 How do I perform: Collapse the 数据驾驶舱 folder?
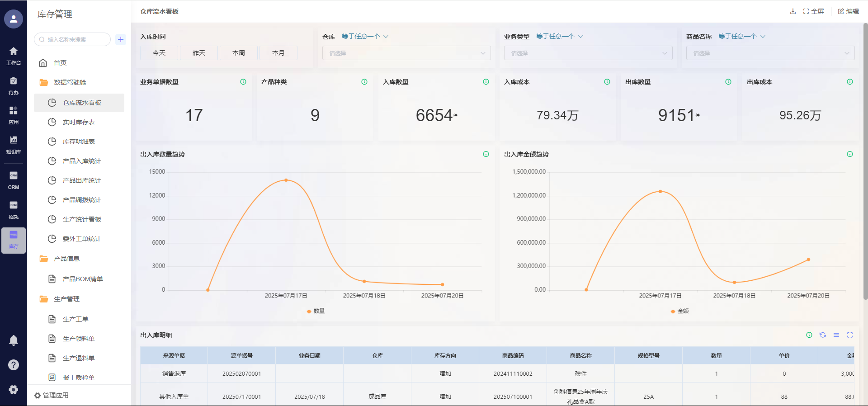(x=70, y=82)
